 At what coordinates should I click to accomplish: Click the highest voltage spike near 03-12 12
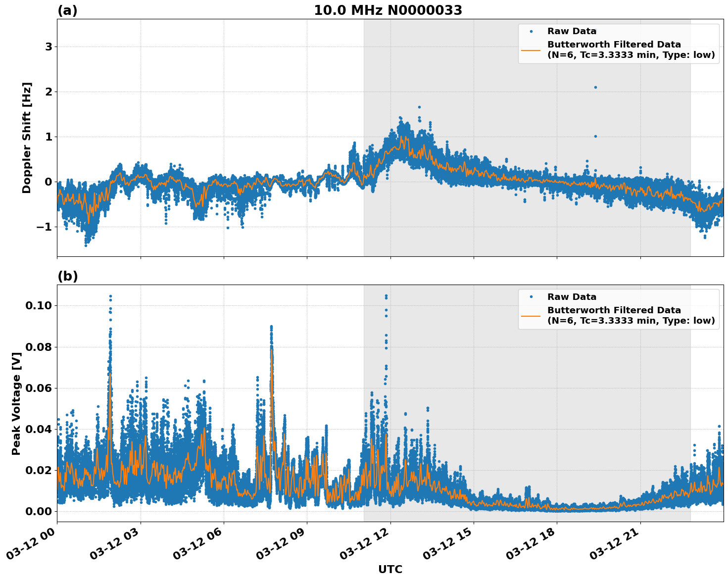pos(386,295)
